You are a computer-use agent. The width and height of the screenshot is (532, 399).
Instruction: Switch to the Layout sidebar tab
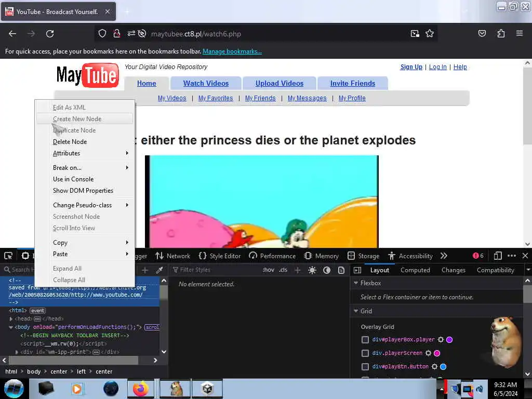pos(380,270)
